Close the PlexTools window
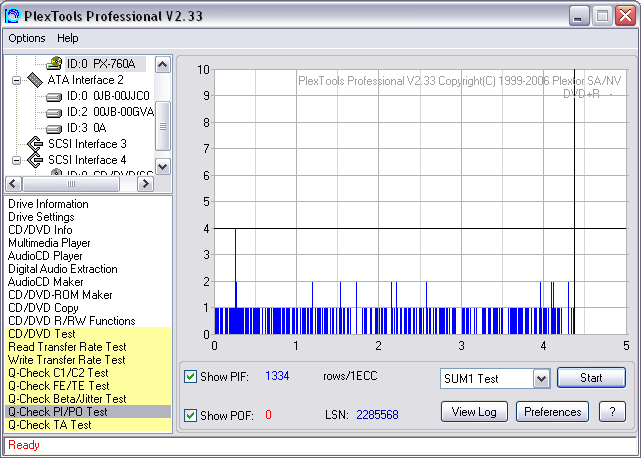 click(625, 16)
